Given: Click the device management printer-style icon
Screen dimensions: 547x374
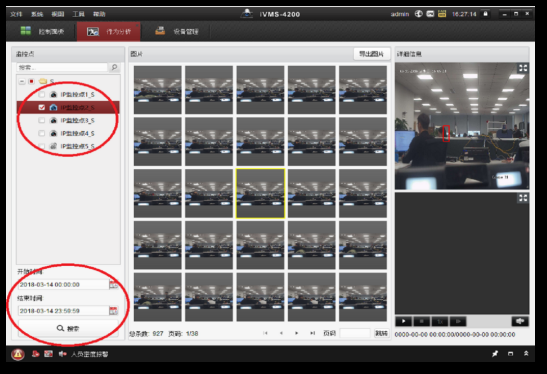Looking at the screenshot, I should pos(160,31).
